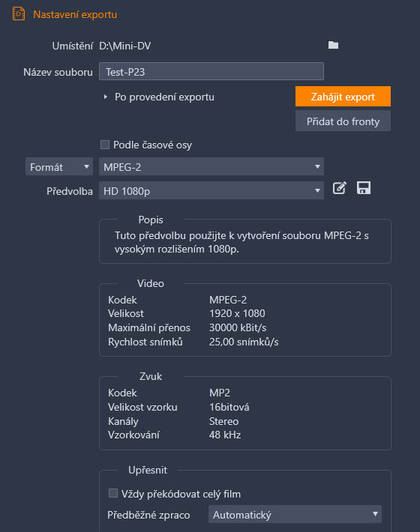Click the Test-P23 file name field
The image size is (420, 532).
pos(211,72)
